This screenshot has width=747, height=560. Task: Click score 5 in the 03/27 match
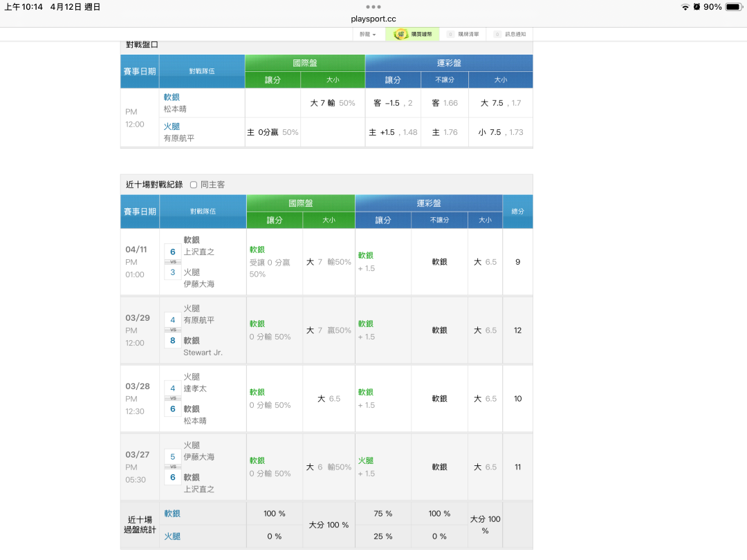pos(172,457)
